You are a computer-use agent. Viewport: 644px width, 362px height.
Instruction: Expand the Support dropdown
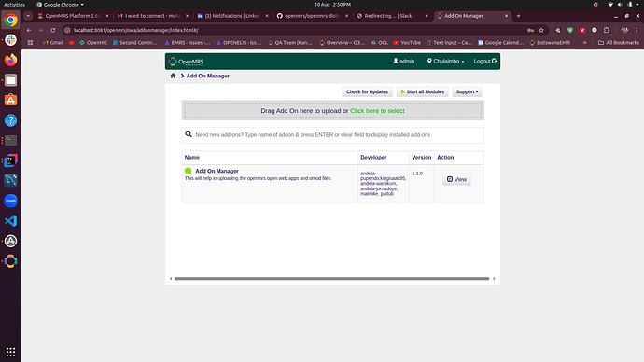tap(467, 92)
